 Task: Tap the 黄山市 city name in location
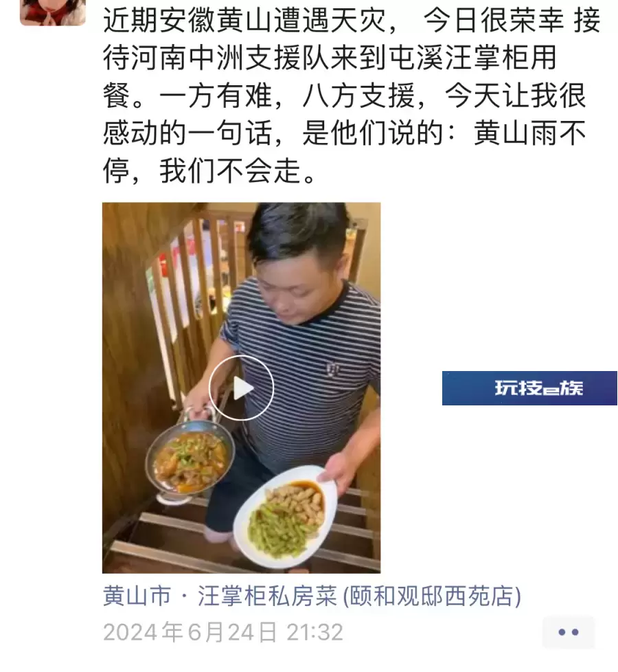[x=137, y=596]
